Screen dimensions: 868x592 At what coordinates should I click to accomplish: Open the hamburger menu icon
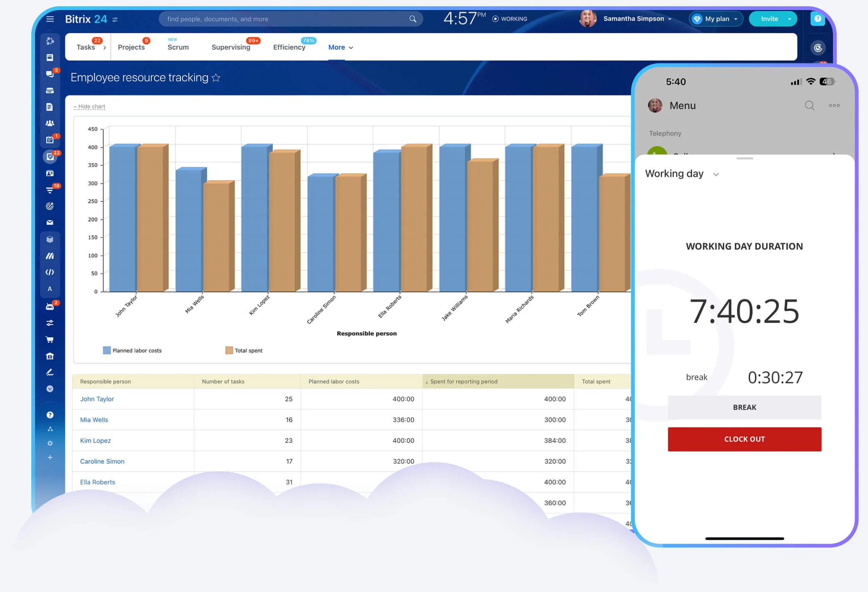coord(50,19)
